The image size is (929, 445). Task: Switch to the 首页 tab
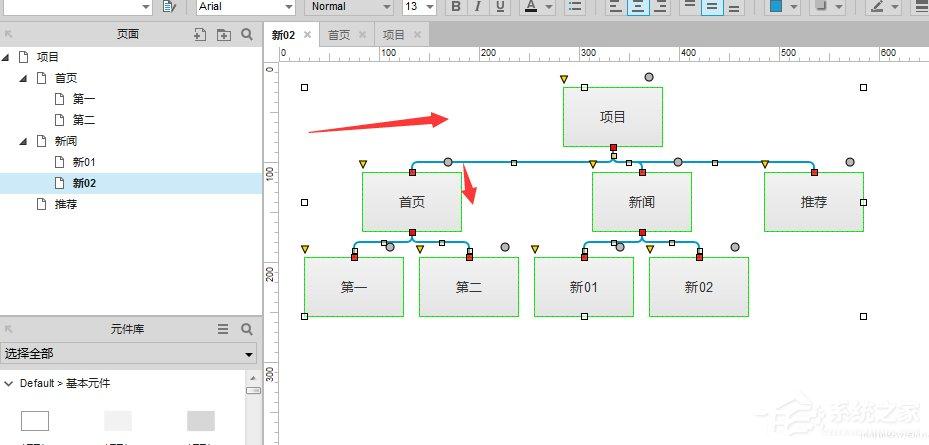tap(340, 35)
